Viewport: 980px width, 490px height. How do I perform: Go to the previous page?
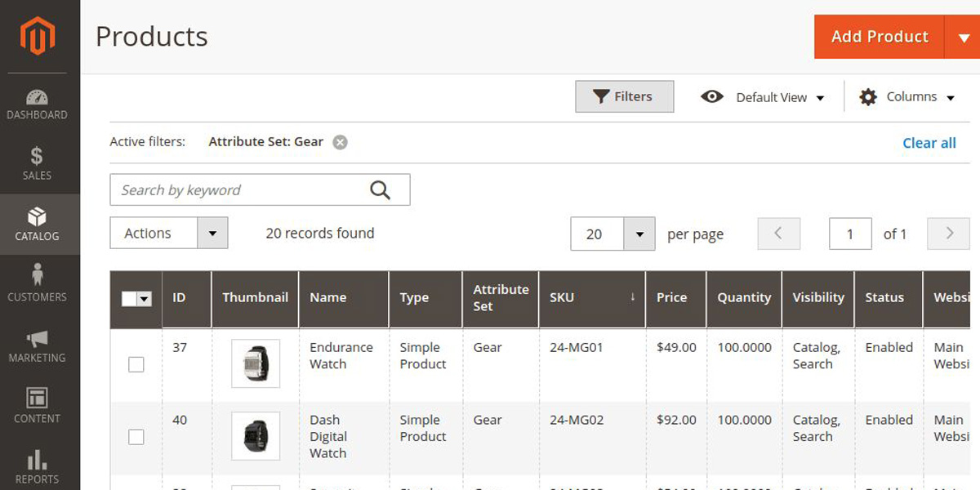coord(778,234)
